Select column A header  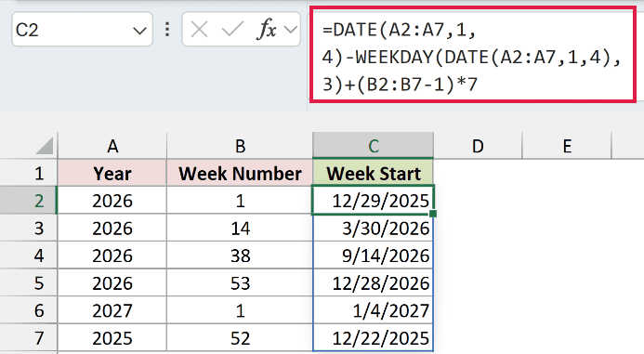coord(112,146)
